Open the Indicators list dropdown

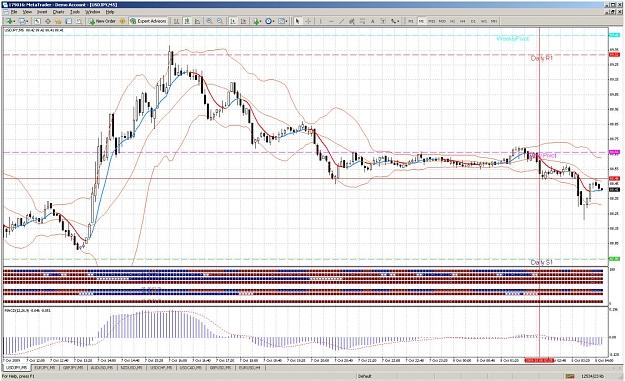pyautogui.click(x=257, y=21)
